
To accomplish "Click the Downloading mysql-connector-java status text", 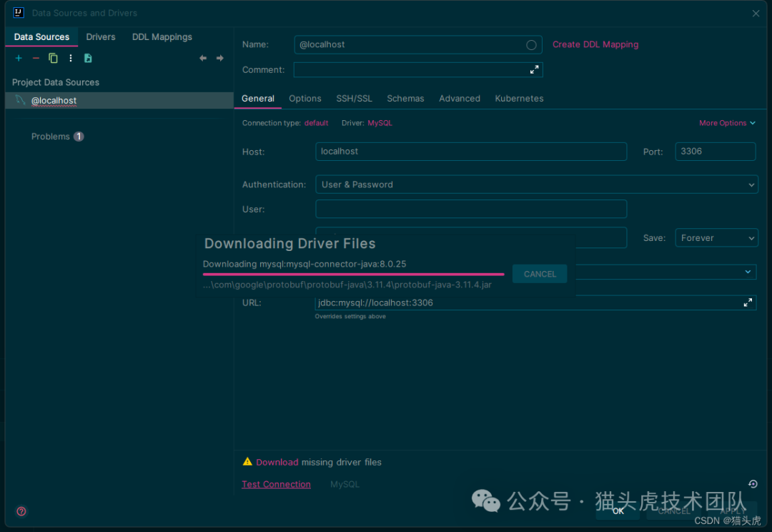I will (x=305, y=264).
